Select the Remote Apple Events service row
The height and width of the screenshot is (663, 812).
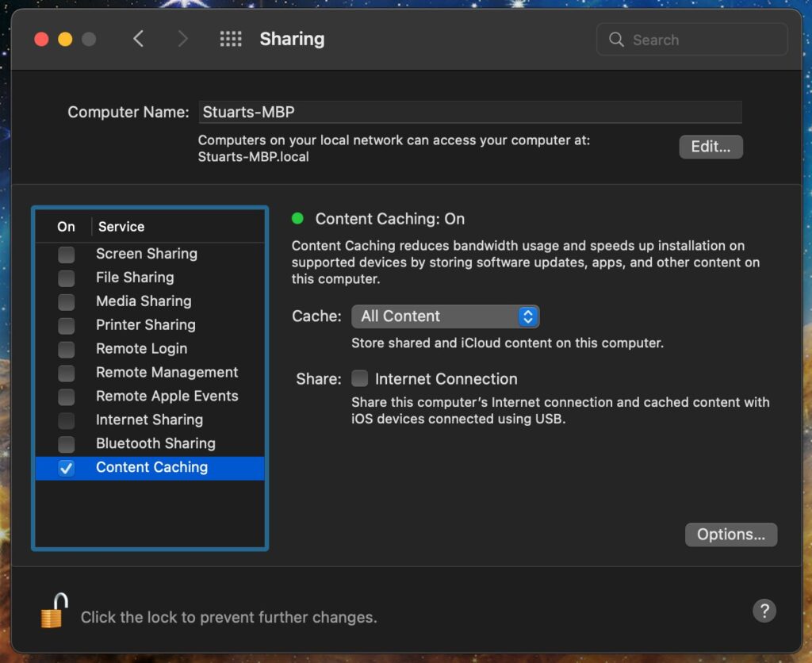pos(150,397)
